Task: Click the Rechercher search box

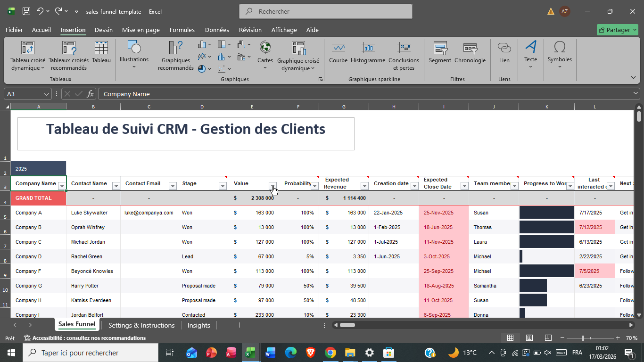Action: pyautogui.click(x=325, y=11)
